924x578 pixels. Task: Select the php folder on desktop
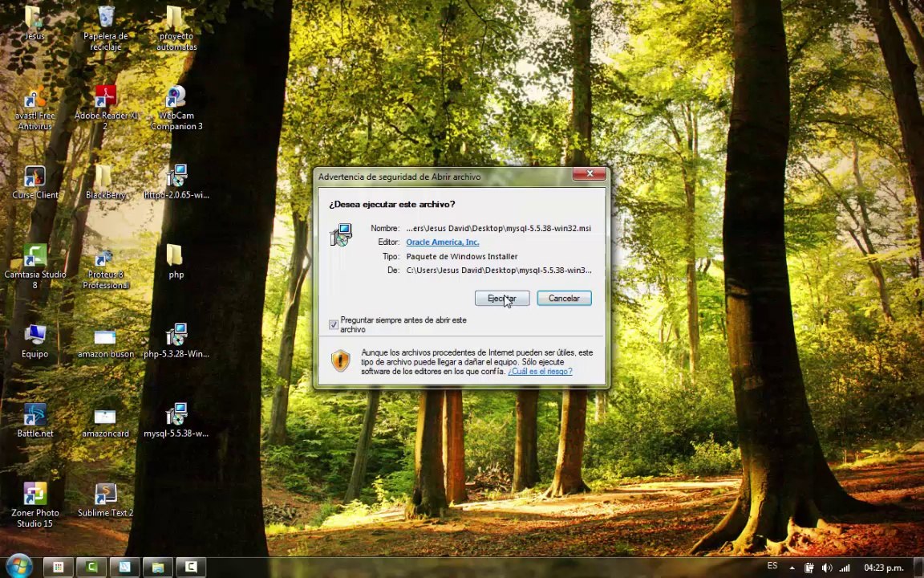(x=176, y=261)
